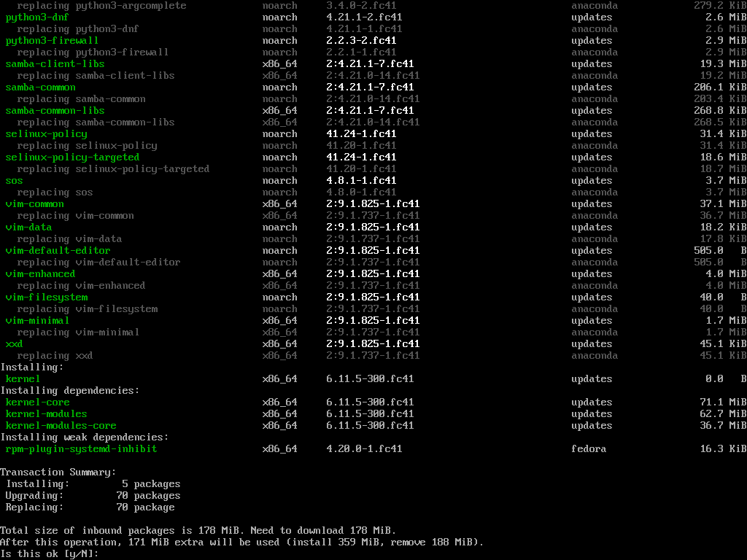Click the rpm-plugin-systemd-inhibit package name

(81, 449)
